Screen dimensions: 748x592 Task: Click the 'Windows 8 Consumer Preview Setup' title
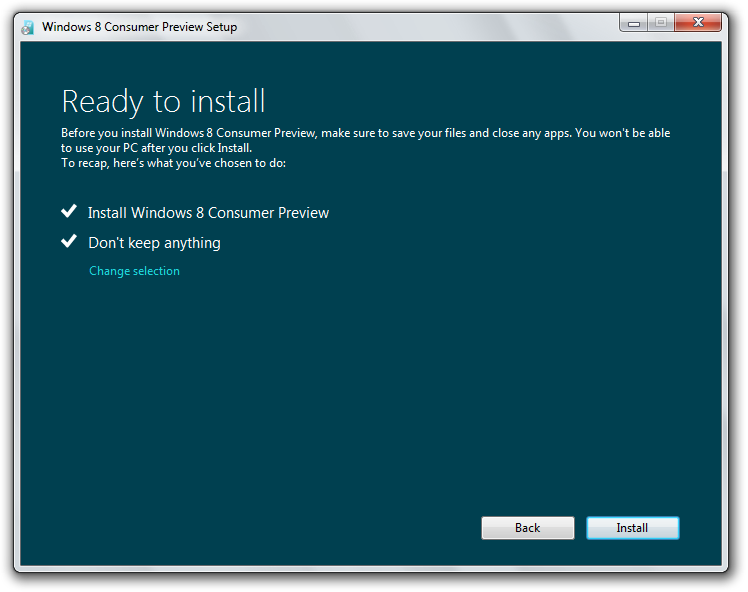[139, 27]
